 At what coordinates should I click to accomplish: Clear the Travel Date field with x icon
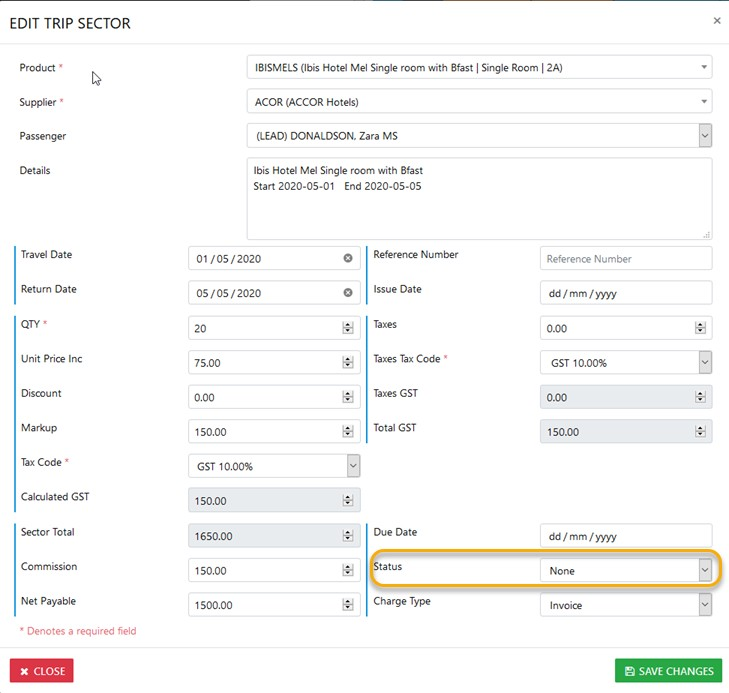click(x=348, y=259)
